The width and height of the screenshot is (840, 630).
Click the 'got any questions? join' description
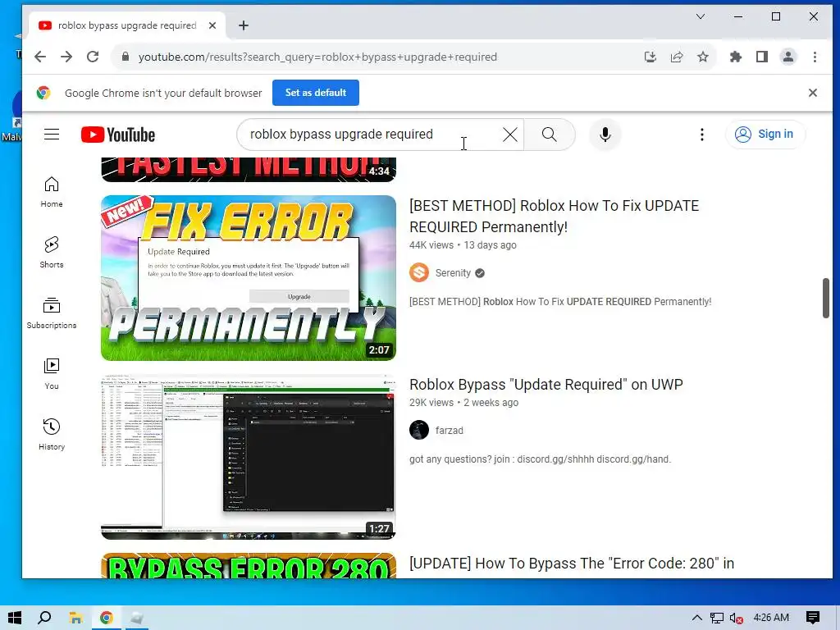point(540,459)
